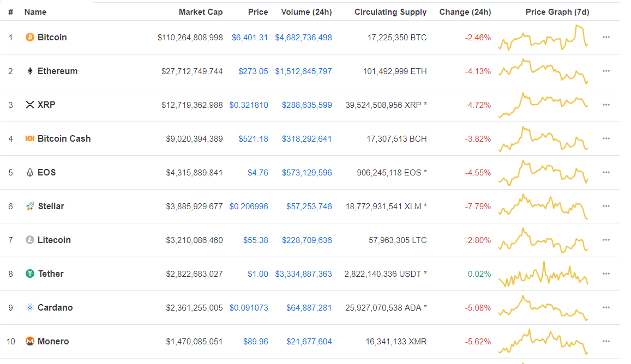Image resolution: width=631 pixels, height=364 pixels.
Task: Click the Bitcoin coin logo icon
Action: [30, 37]
